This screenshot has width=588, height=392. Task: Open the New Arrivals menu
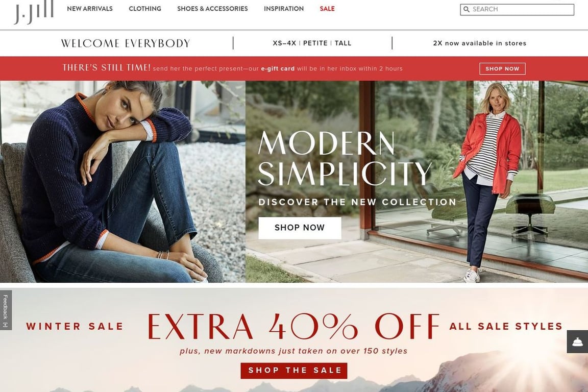click(90, 9)
